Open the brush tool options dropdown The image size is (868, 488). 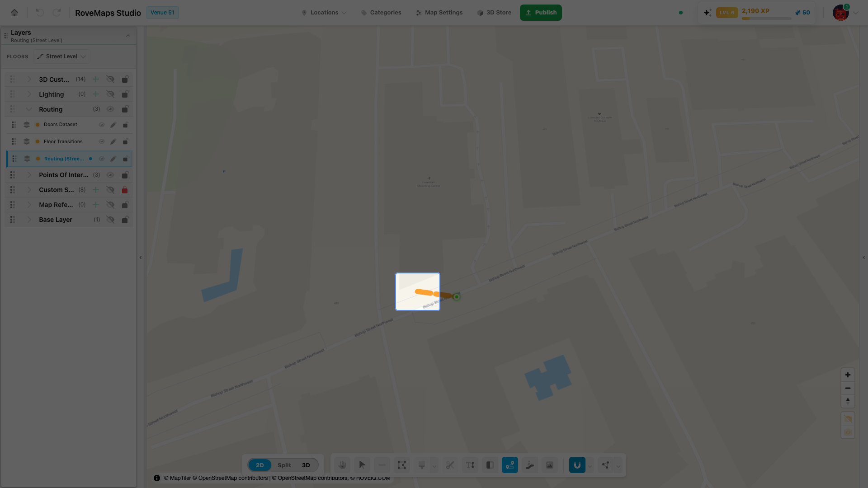[x=434, y=466]
